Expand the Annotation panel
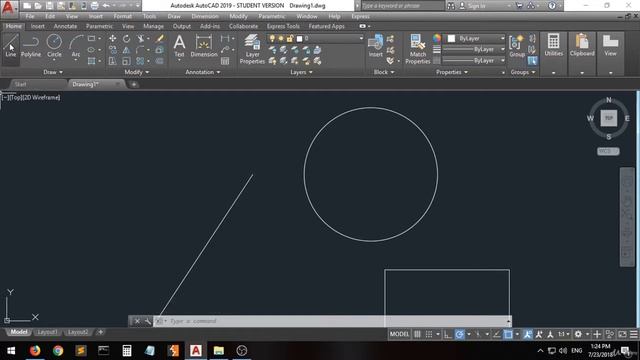Viewport: 640px width, 360px height. [x=203, y=72]
